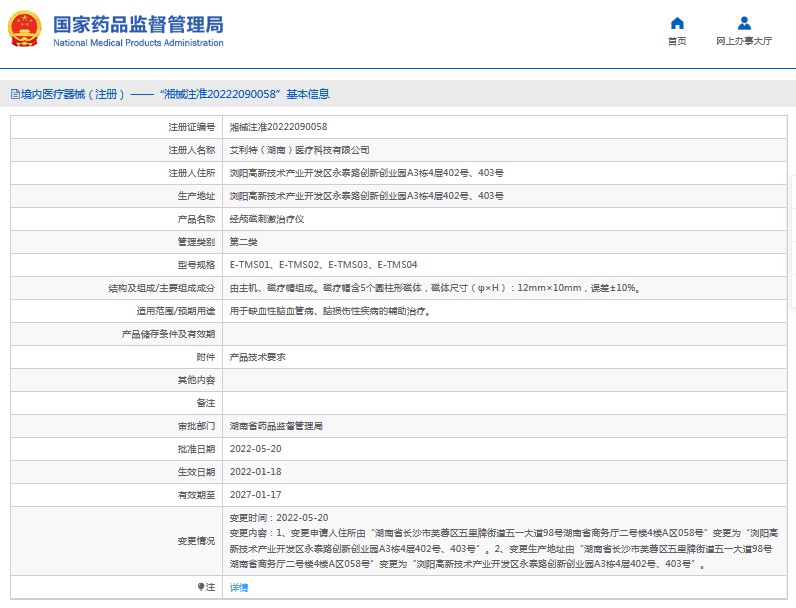Open the 产品技术要求 attachment

click(257, 357)
